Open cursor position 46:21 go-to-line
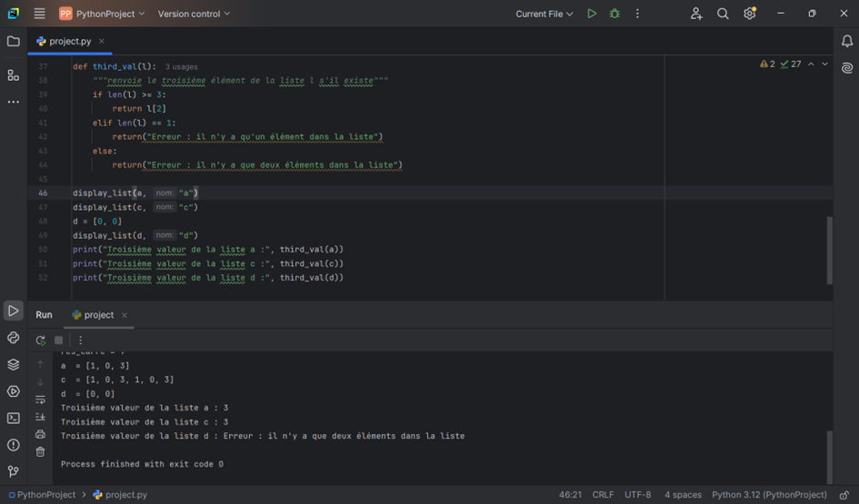 pyautogui.click(x=570, y=495)
